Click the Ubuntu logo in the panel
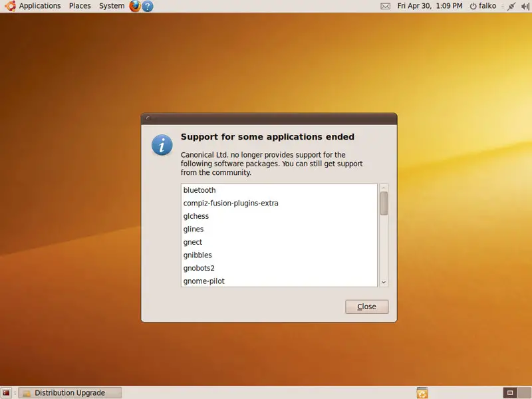The image size is (532, 399). pos(10,6)
